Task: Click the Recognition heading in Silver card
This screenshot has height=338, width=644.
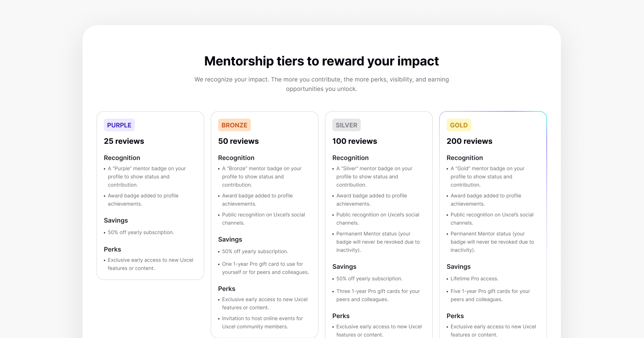Action: pyautogui.click(x=350, y=158)
